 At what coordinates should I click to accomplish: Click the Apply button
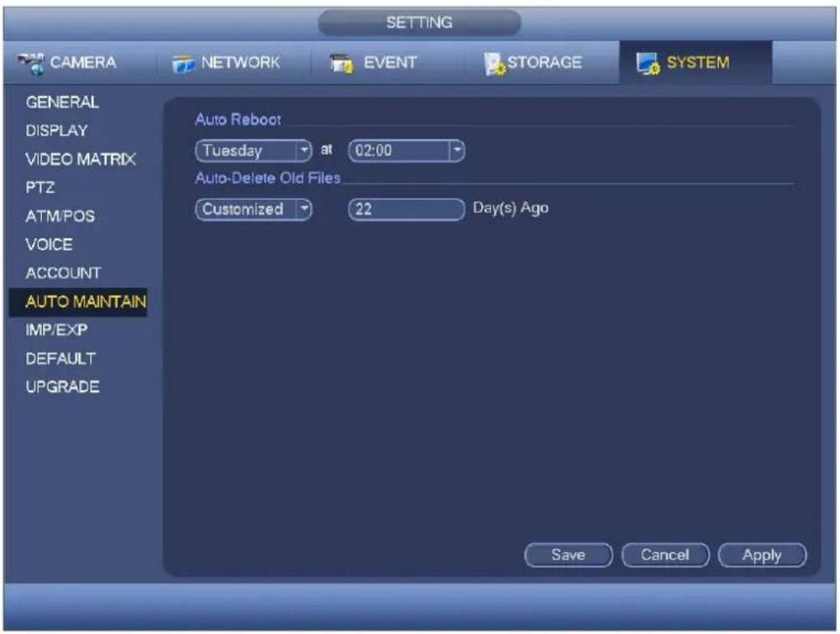pyautogui.click(x=762, y=555)
